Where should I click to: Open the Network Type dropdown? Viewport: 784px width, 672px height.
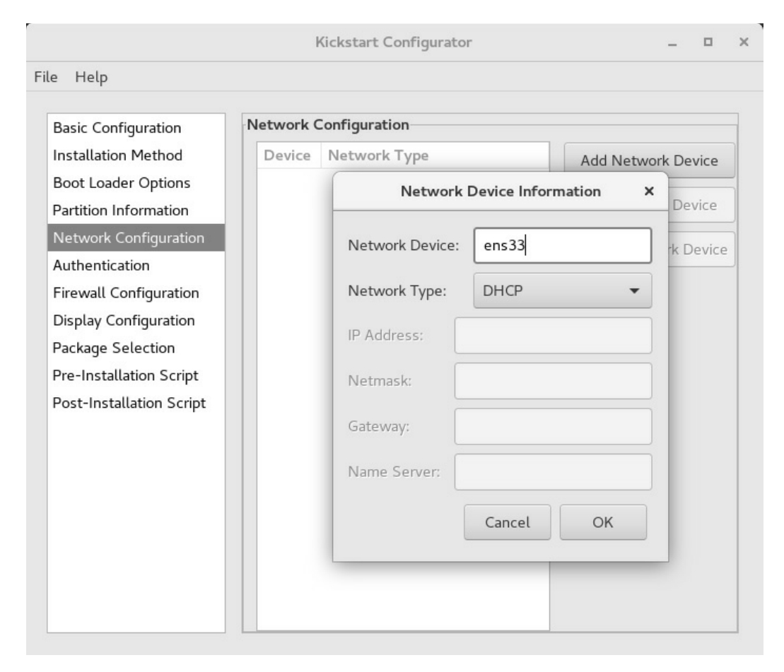coord(561,291)
